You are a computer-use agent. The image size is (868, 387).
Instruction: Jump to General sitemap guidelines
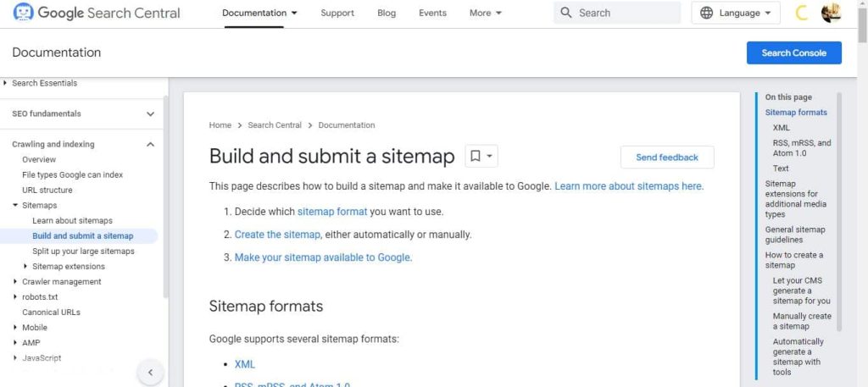point(795,235)
